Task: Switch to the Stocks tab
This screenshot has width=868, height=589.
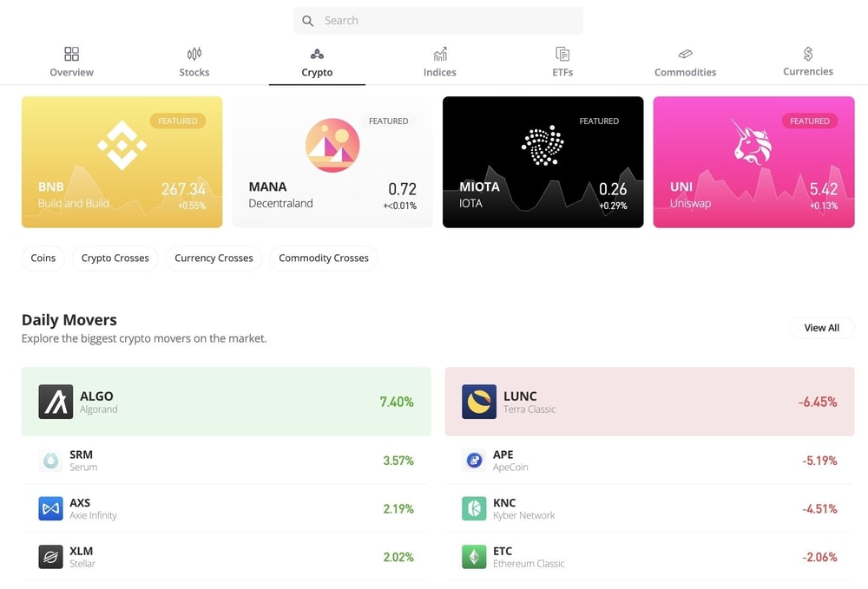Action: click(194, 62)
